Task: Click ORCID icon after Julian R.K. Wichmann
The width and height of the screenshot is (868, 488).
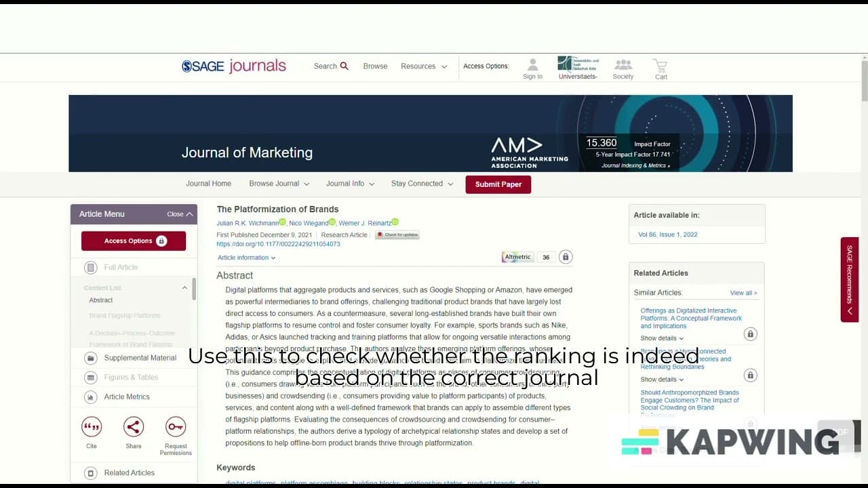Action: 283,222
